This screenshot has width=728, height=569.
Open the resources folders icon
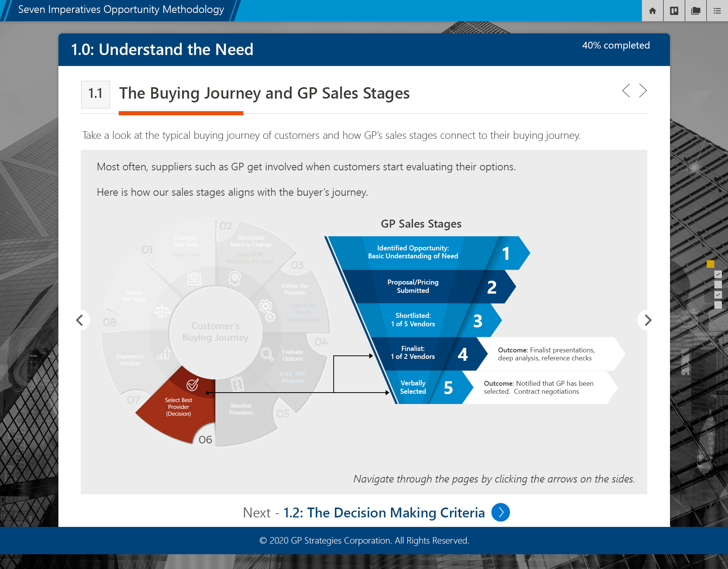click(x=696, y=11)
